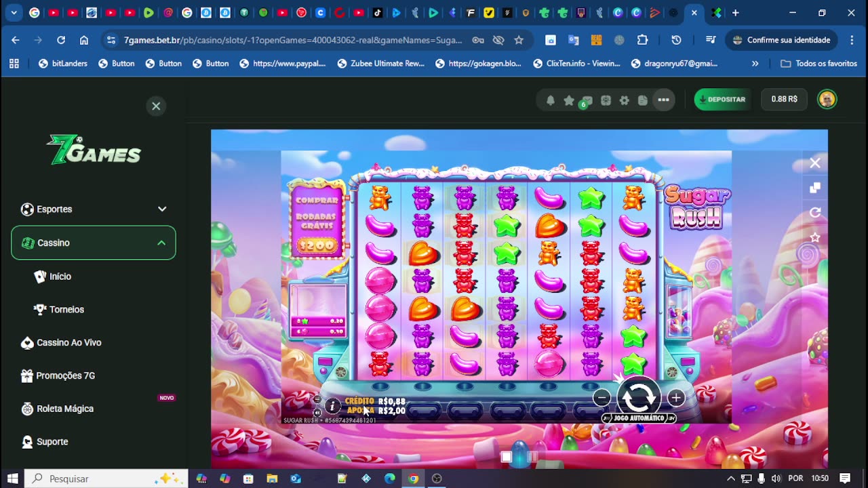Open Zubee Ultimate Rew... bookmark
The height and width of the screenshot is (488, 868).
click(381, 64)
